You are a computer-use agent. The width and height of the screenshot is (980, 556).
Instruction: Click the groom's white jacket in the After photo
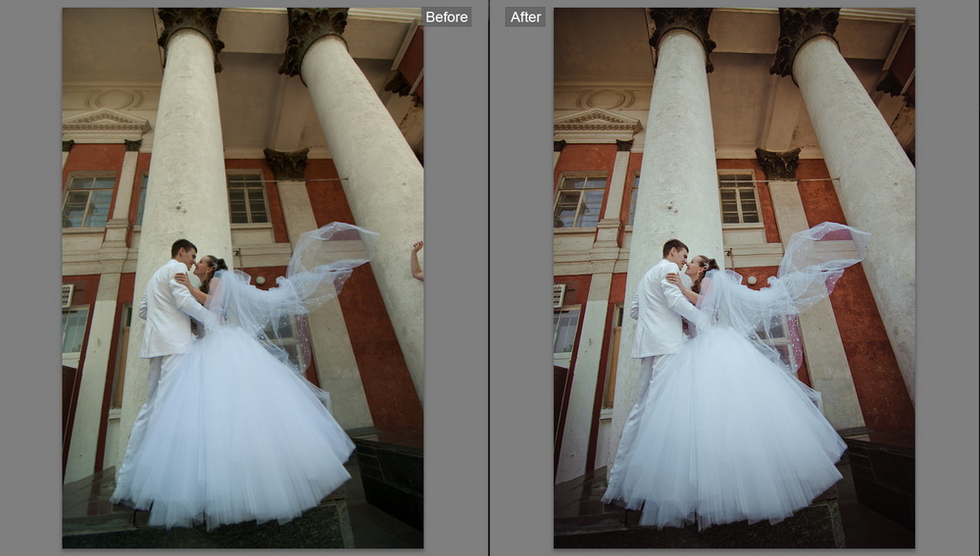point(660,307)
